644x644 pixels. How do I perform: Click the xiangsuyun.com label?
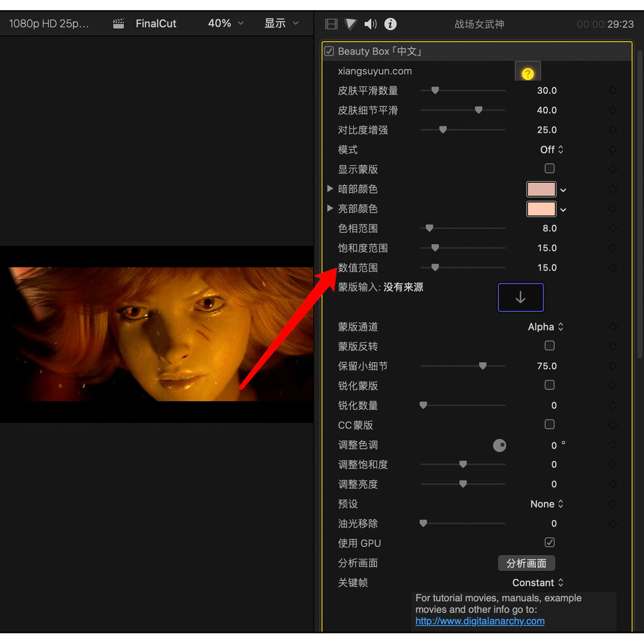point(375,71)
